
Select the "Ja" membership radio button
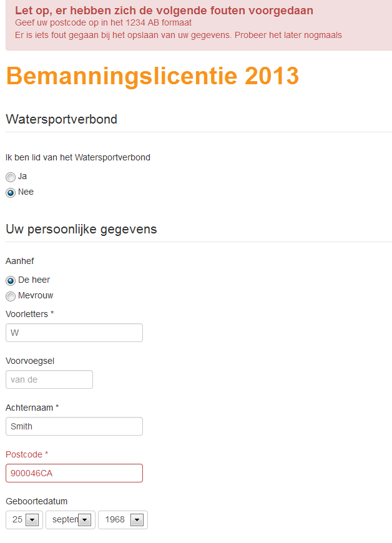pos(11,177)
